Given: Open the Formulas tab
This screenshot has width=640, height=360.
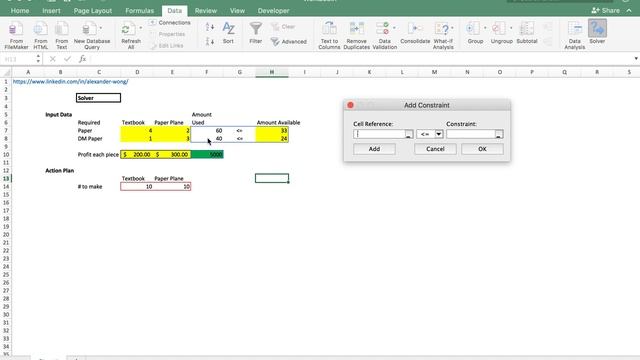Looking at the screenshot, I should (x=139, y=11).
